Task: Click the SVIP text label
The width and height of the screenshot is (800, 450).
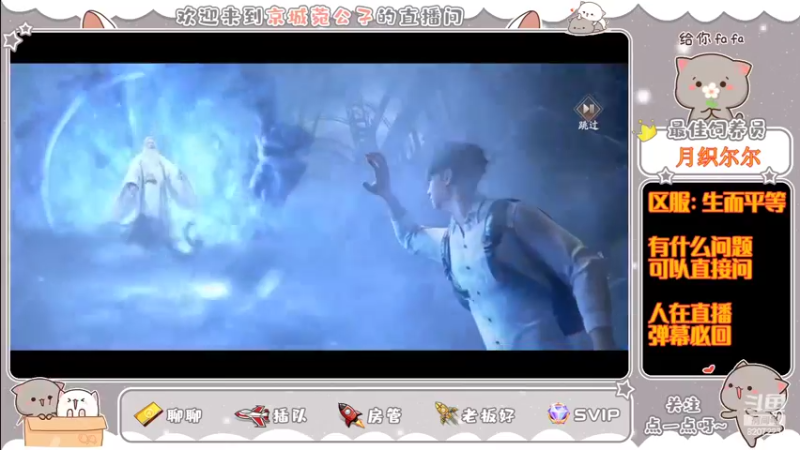Action: [x=597, y=415]
